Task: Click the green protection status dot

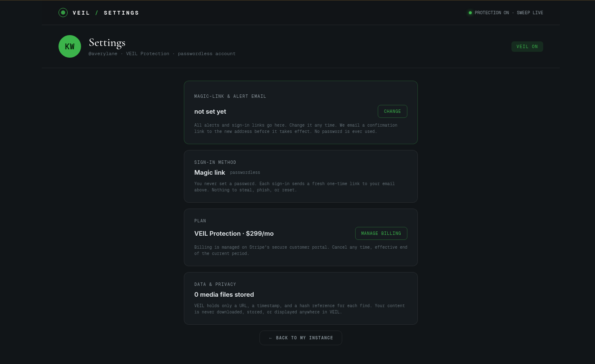Action: tap(470, 13)
